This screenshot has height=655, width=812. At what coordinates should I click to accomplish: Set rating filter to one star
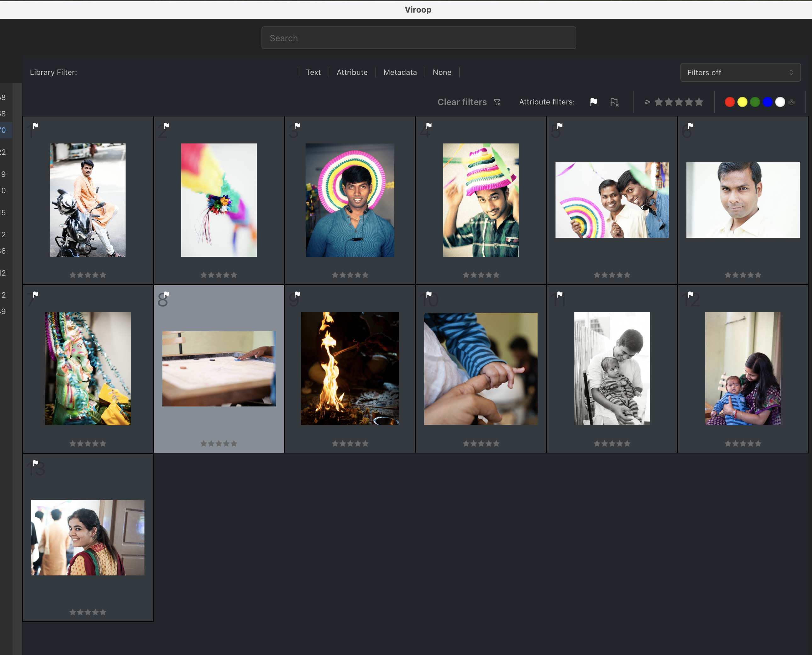coord(659,102)
